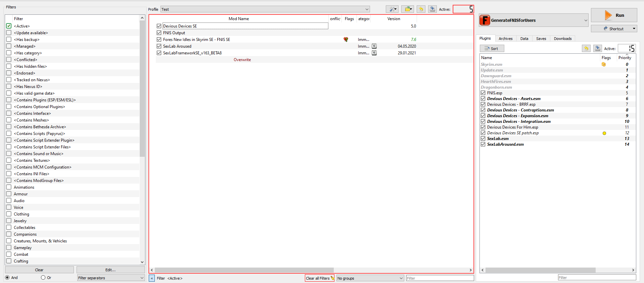Viewport: 644px width, 283px height.
Task: Click the heart flag icon on FNIS SE row
Action: (x=346, y=40)
